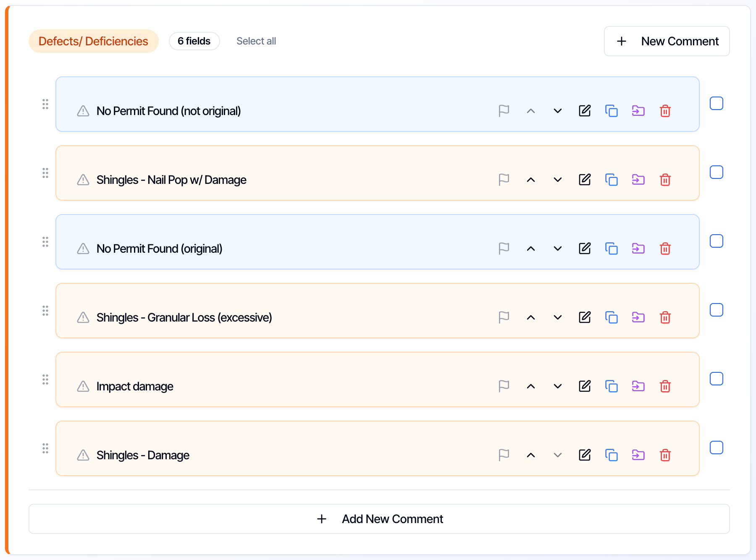This screenshot has width=756, height=560.
Task: Check the Shingles - Granular Loss (excessive) checkbox
Action: (717, 310)
